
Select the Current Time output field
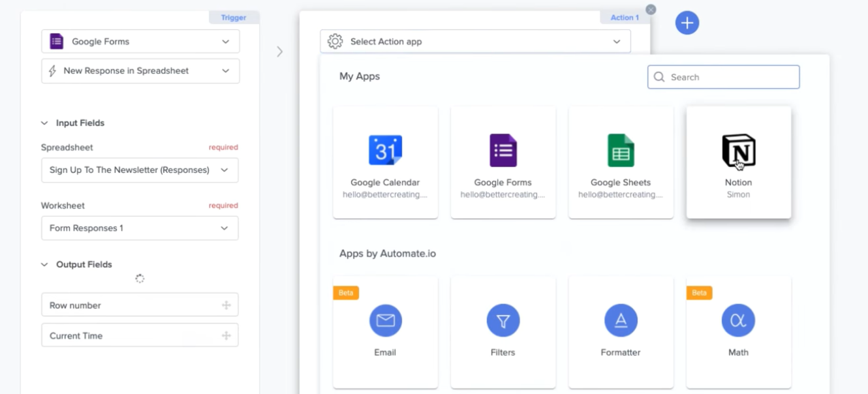[140, 335]
